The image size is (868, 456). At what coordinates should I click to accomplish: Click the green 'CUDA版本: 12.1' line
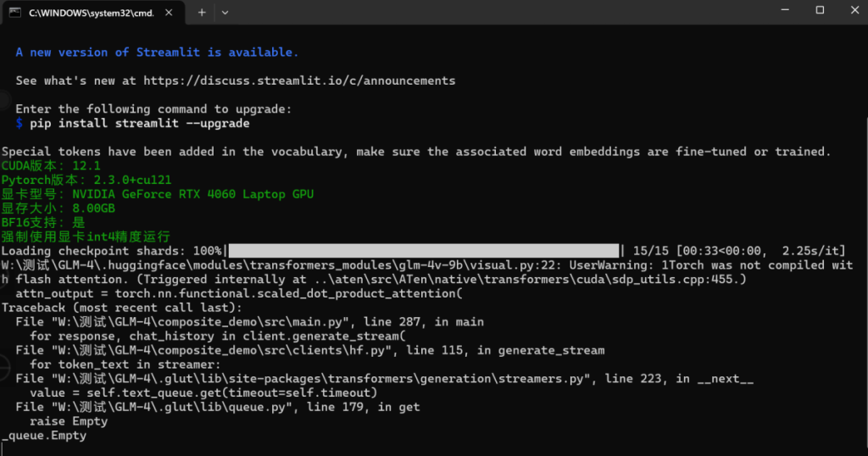(51, 166)
